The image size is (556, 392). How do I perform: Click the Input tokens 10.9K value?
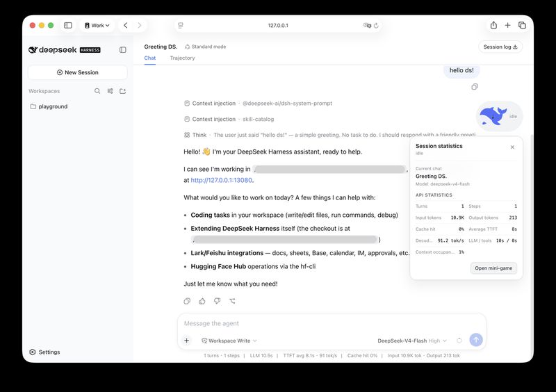[457, 218]
